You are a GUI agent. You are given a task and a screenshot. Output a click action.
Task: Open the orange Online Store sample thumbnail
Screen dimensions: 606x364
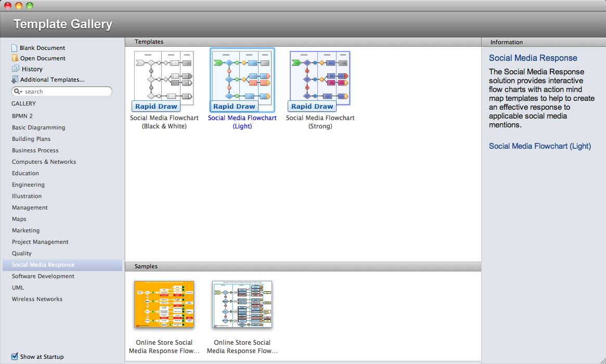164,304
